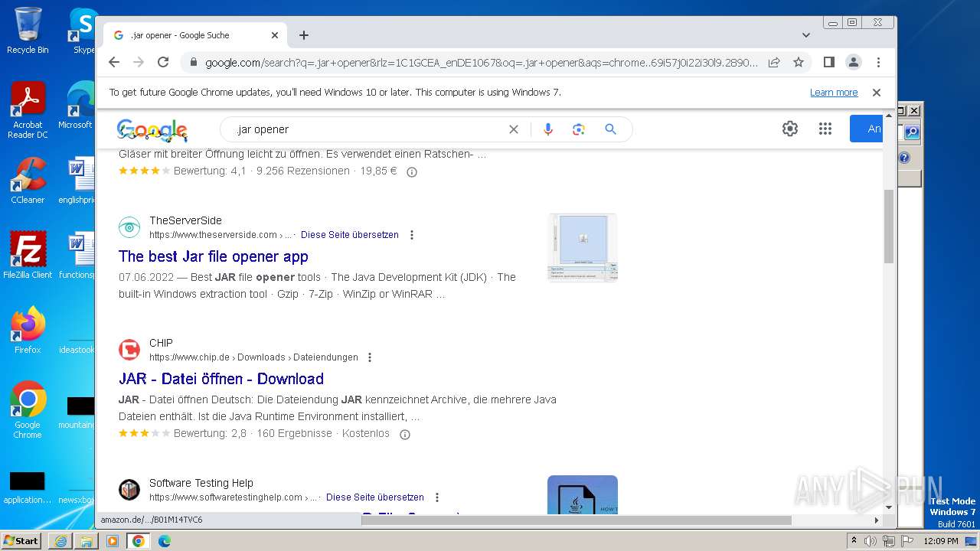
Task: Click the Google sign-in button
Action: (866, 129)
